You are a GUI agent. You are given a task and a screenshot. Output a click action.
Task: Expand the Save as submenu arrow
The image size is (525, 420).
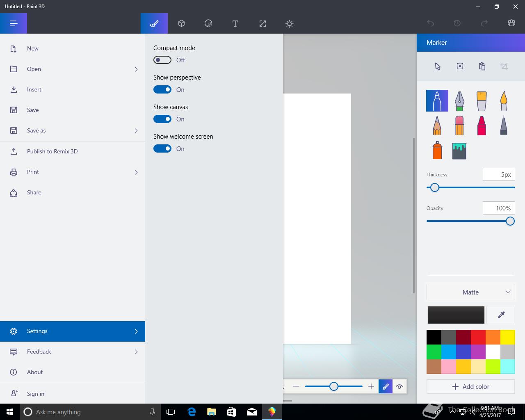click(136, 131)
